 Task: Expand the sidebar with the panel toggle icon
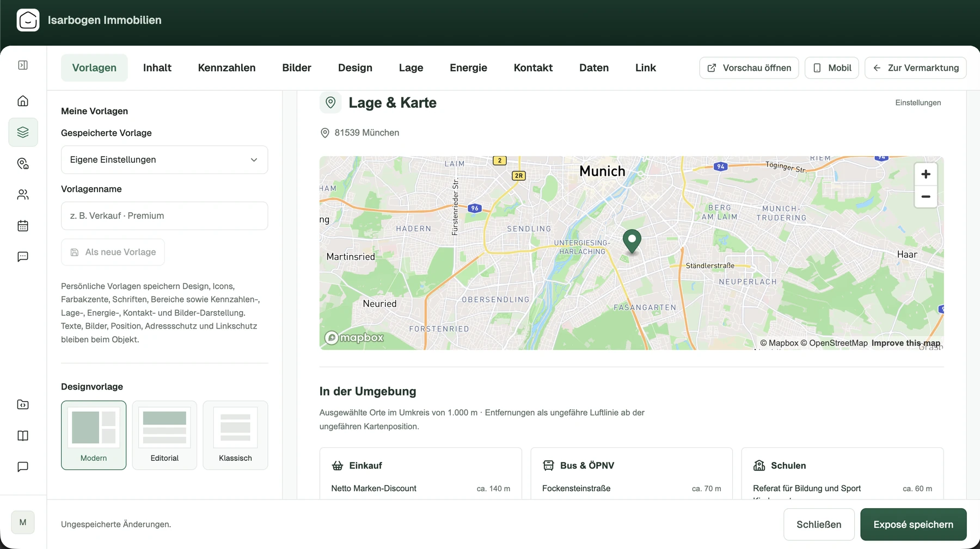click(23, 65)
